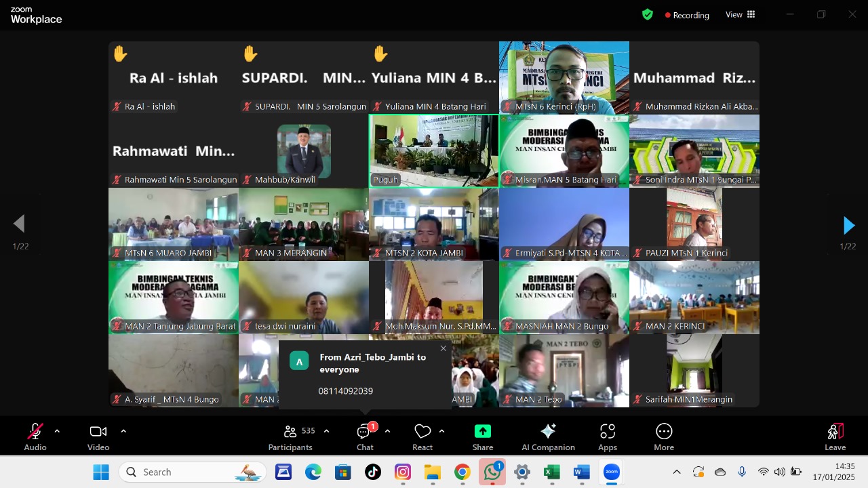Open the More options menu
Screen dimensions: 868x488
(x=664, y=436)
